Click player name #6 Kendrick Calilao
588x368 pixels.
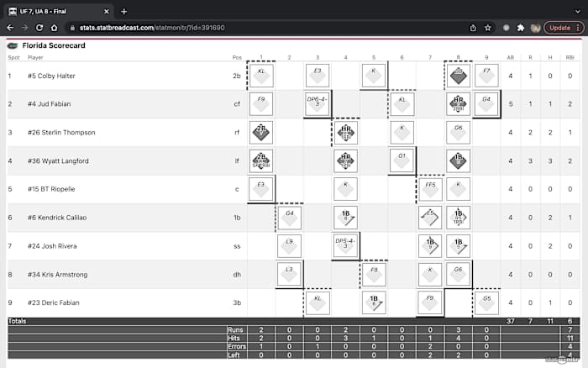coord(57,218)
